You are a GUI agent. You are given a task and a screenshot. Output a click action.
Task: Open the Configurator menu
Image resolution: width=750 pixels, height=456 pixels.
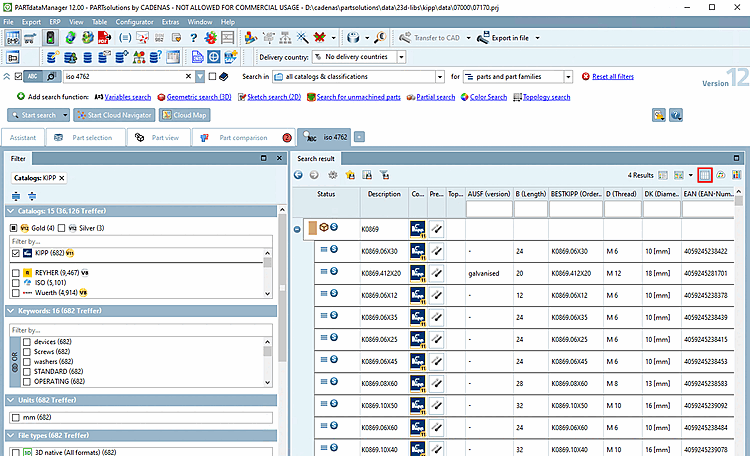(x=134, y=22)
